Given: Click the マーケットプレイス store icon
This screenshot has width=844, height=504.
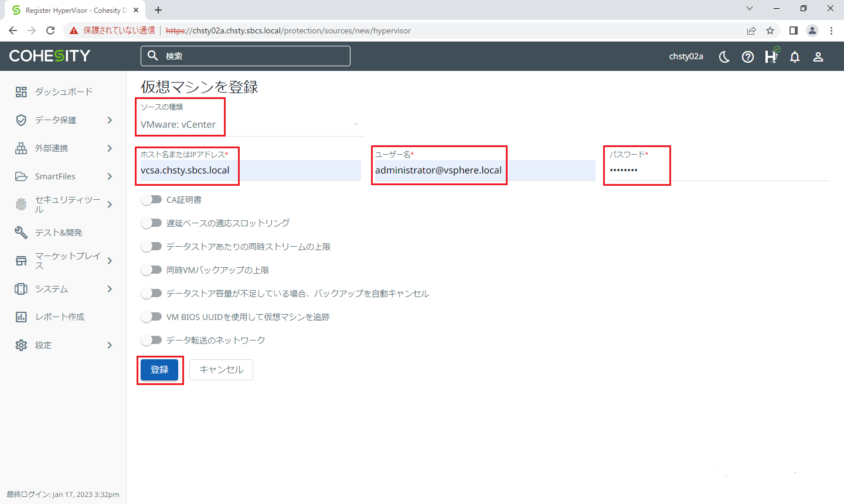Looking at the screenshot, I should click(x=21, y=261).
